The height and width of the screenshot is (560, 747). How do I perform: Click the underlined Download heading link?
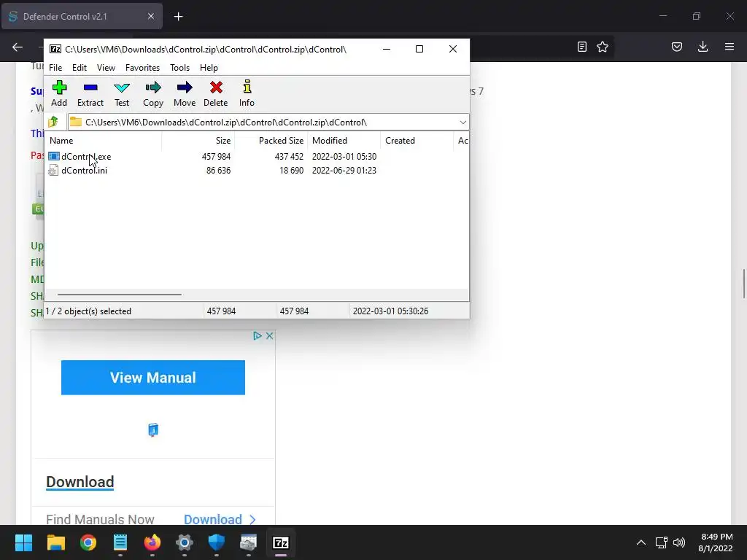pos(80,482)
